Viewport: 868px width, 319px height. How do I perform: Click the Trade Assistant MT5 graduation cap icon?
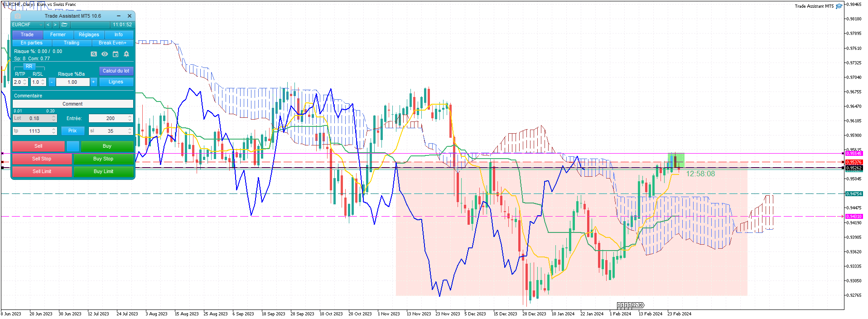839,6
